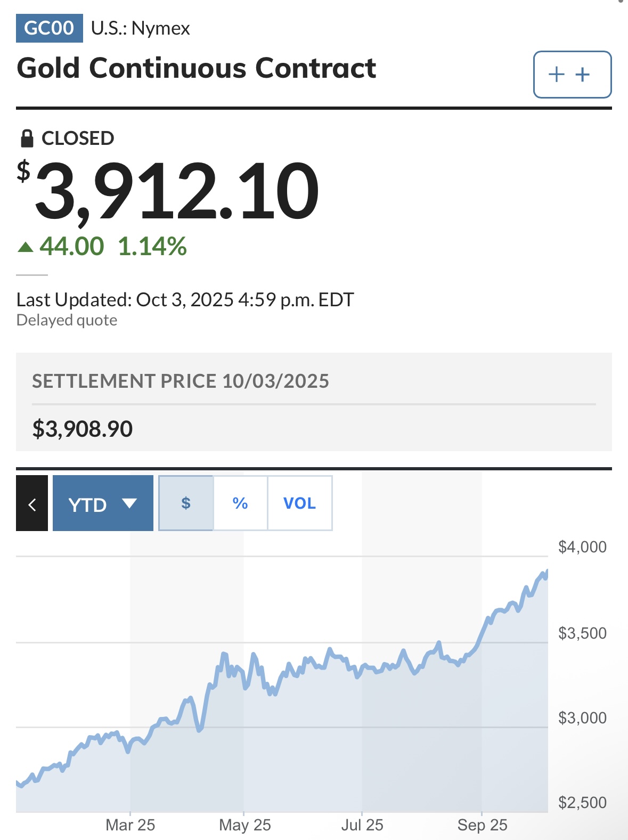Click the U.S.: Nymex exchange label

pos(141,28)
